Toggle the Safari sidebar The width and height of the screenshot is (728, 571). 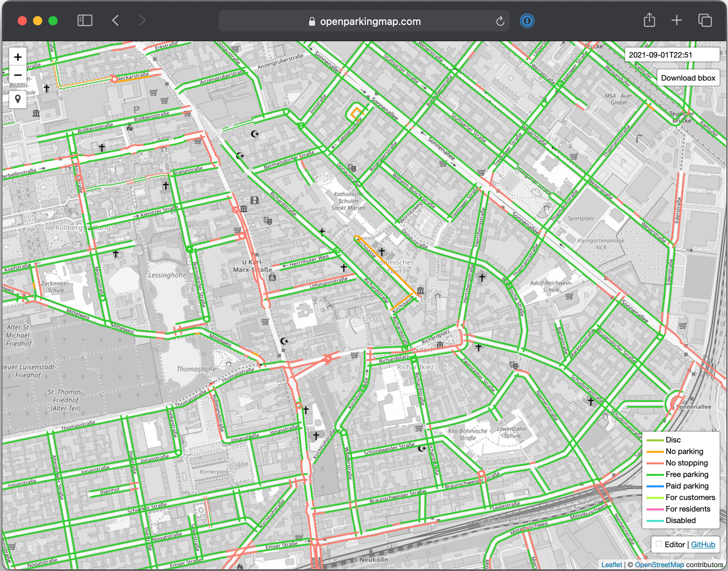pyautogui.click(x=85, y=20)
